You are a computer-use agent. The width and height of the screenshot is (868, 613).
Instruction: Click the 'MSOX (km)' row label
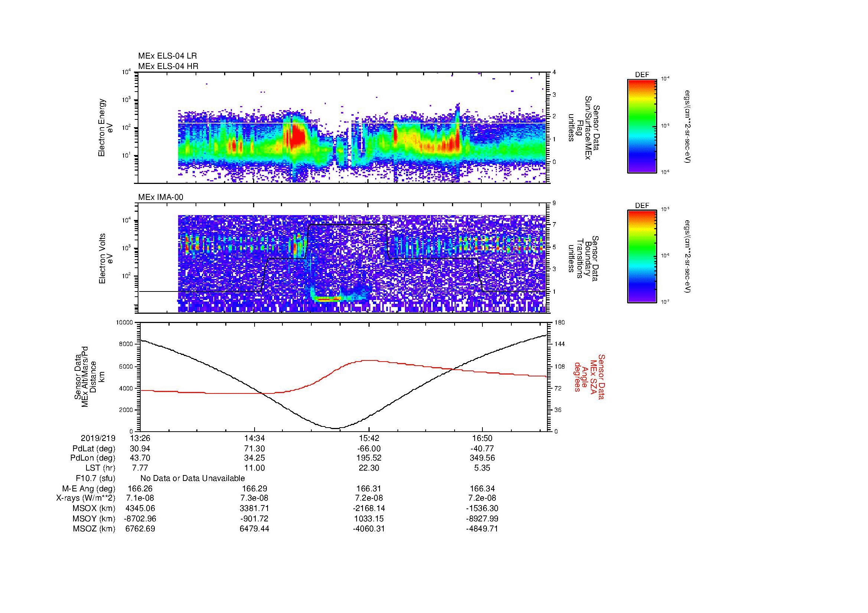point(94,508)
